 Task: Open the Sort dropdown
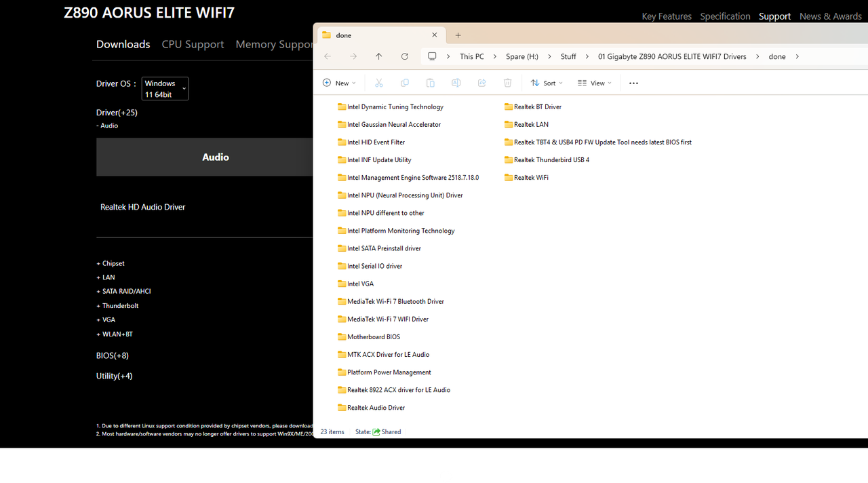pyautogui.click(x=547, y=83)
